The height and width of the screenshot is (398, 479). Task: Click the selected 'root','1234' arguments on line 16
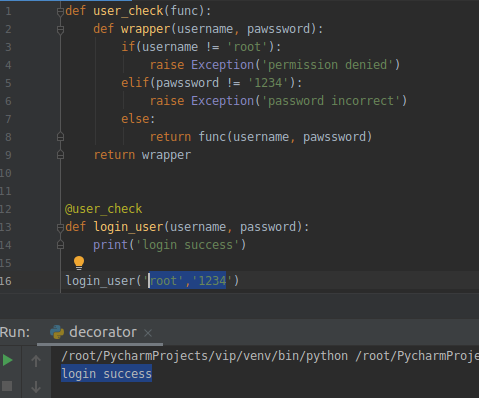[x=187, y=280]
